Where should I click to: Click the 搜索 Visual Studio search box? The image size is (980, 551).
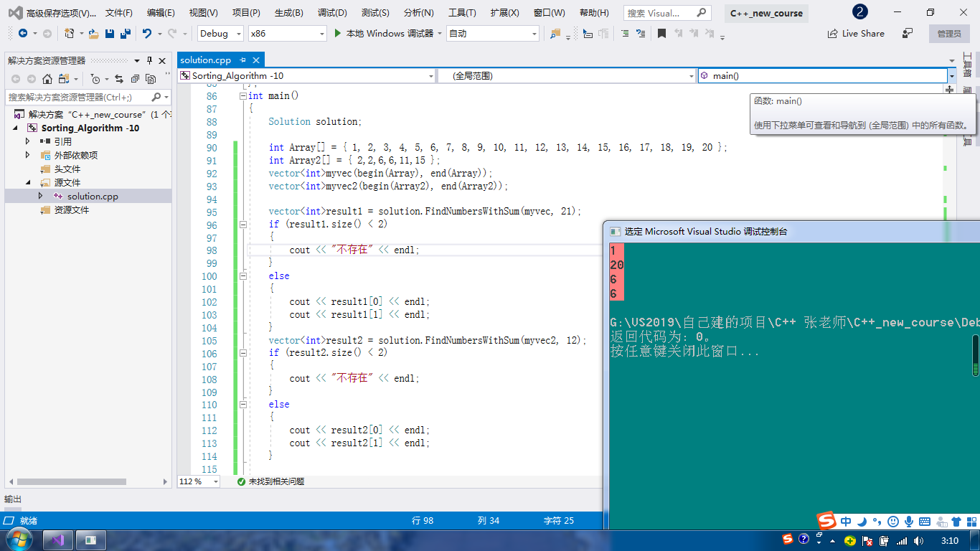coord(666,13)
